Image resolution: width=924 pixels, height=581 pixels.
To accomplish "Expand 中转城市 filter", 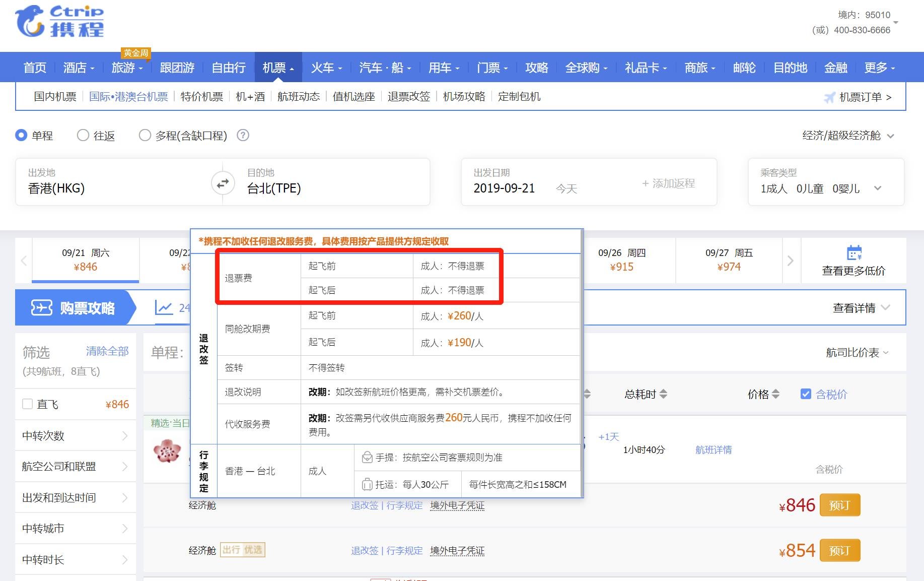I will [76, 529].
